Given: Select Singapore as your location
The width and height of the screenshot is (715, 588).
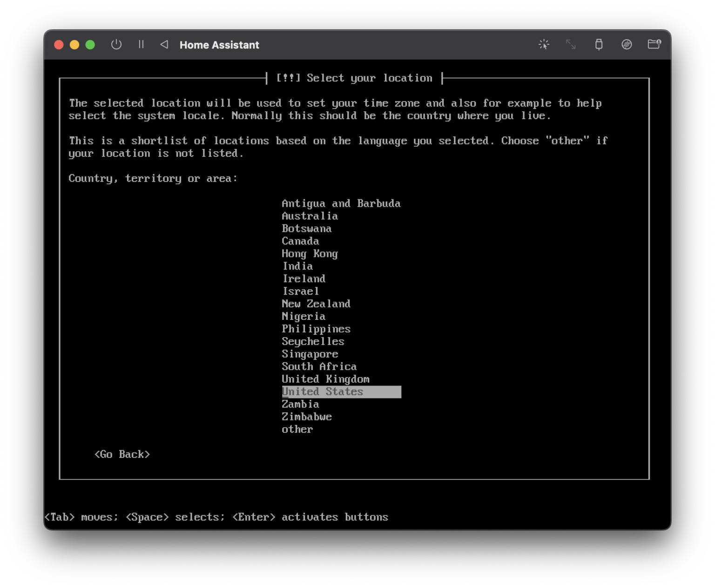Looking at the screenshot, I should 310,354.
